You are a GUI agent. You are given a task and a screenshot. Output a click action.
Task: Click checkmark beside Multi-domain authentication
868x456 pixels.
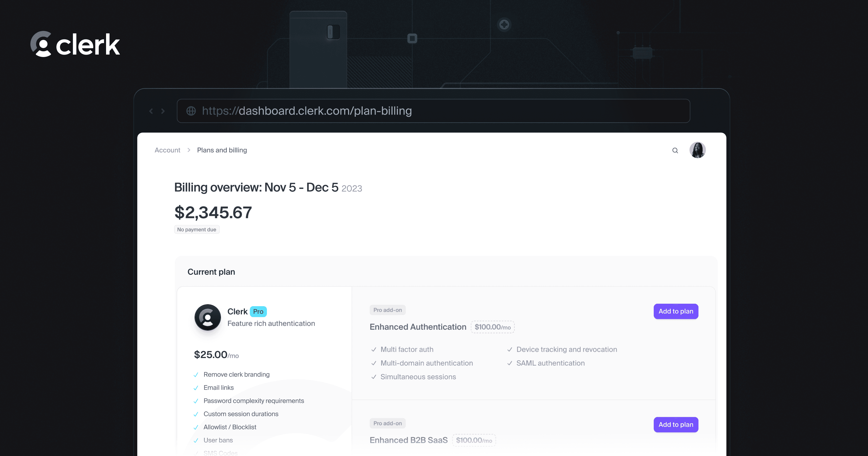tap(374, 363)
